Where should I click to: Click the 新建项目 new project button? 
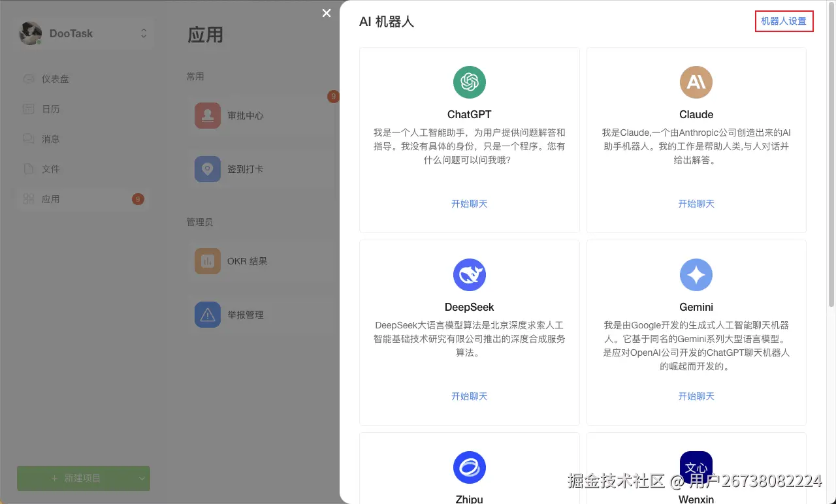pos(76,479)
